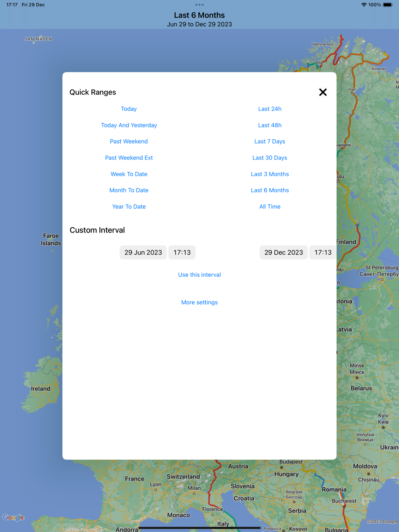Select Last 7 Days range
Screen dimensions: 399x532
coord(270,142)
